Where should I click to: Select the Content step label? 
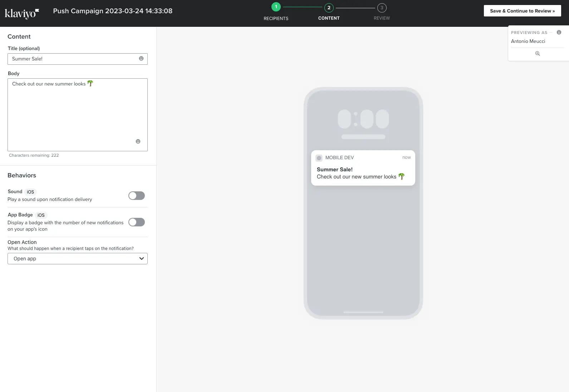coord(329,18)
